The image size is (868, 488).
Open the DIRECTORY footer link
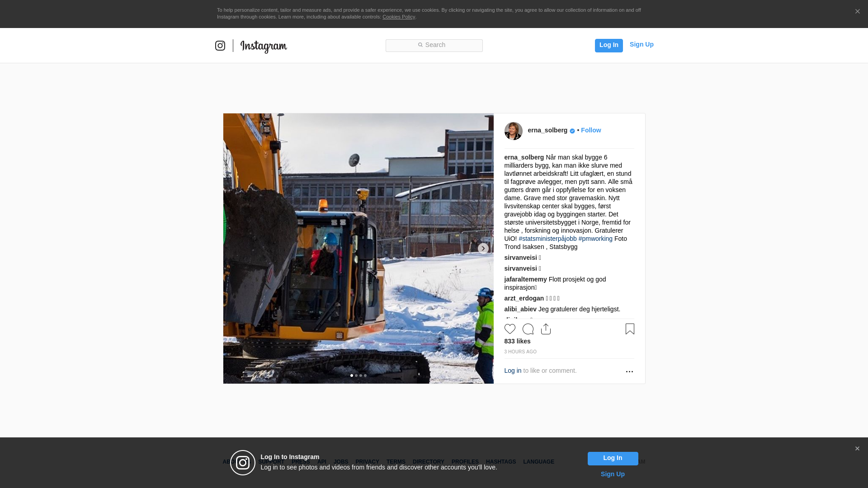pyautogui.click(x=428, y=462)
